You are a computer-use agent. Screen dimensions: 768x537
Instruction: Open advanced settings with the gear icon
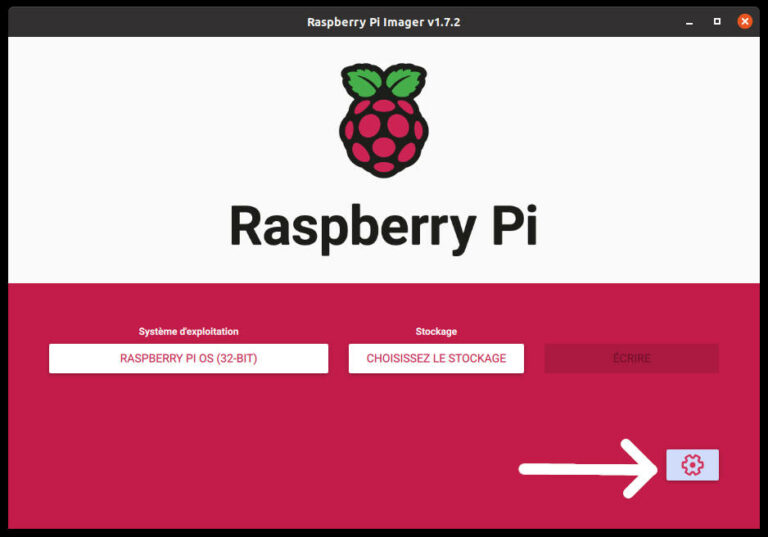[692, 465]
